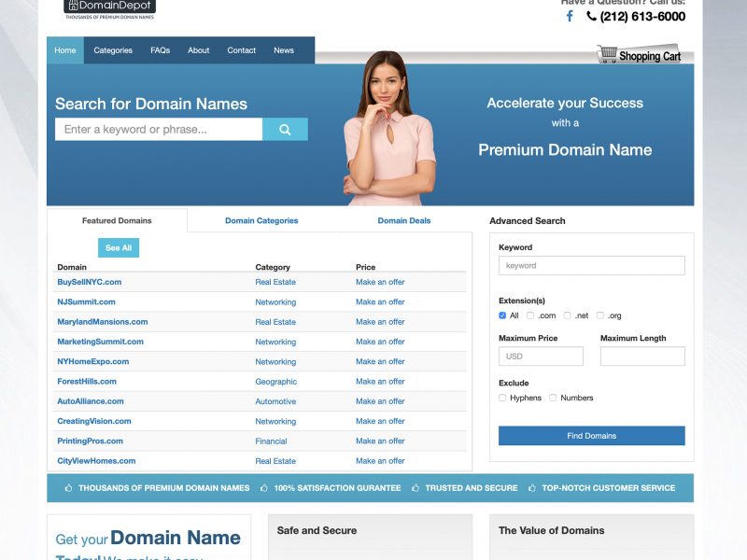Click Make an offer for ForestHills.com
747x560 pixels.
click(x=380, y=382)
